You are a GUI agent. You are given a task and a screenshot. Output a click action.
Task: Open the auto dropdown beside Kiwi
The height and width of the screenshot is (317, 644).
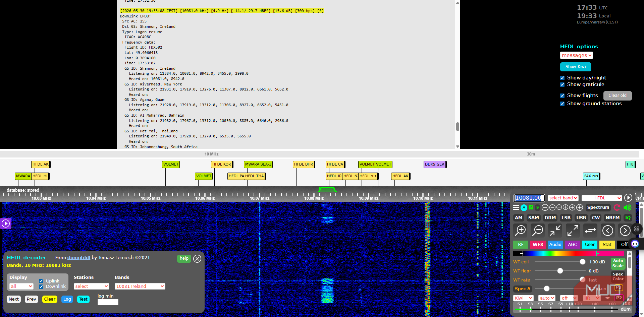(547, 298)
